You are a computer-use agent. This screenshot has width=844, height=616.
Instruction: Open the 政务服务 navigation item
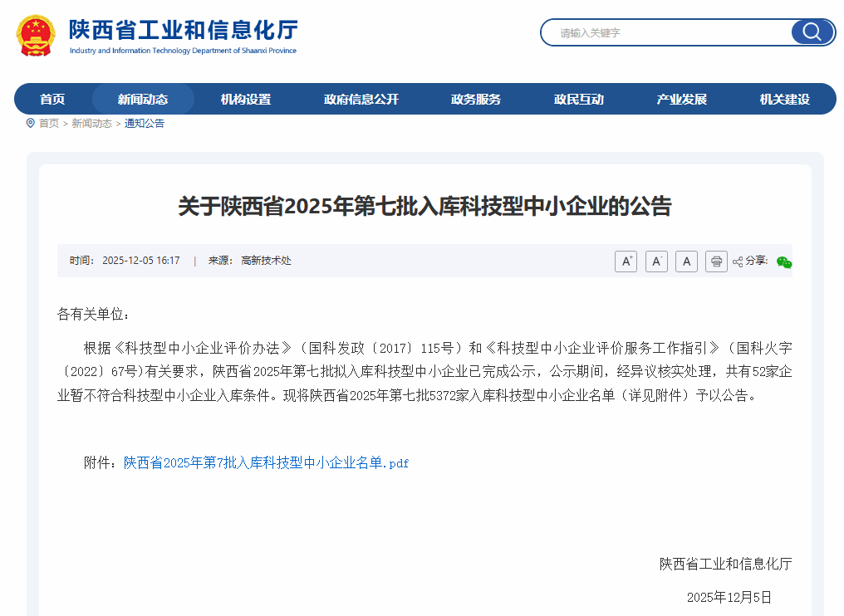[x=476, y=100]
